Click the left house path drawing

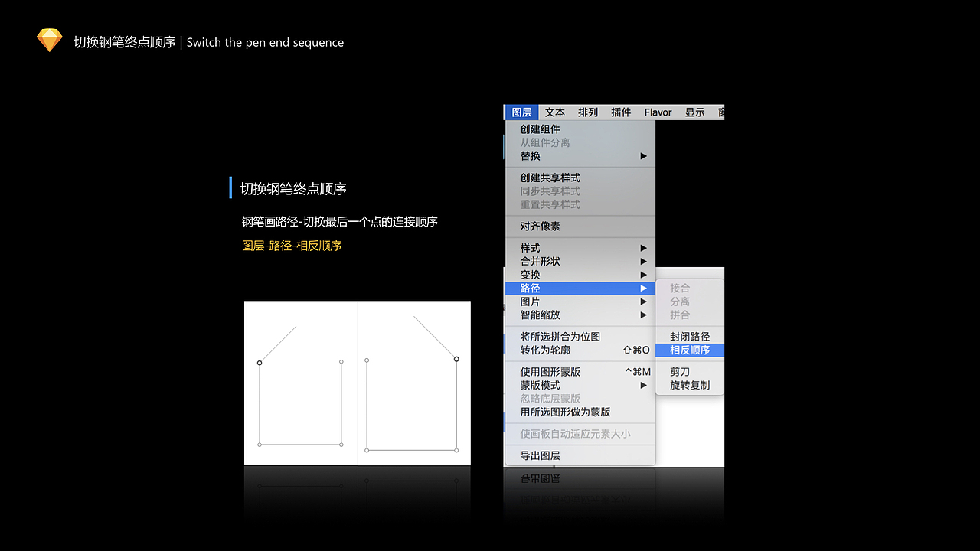click(300, 383)
